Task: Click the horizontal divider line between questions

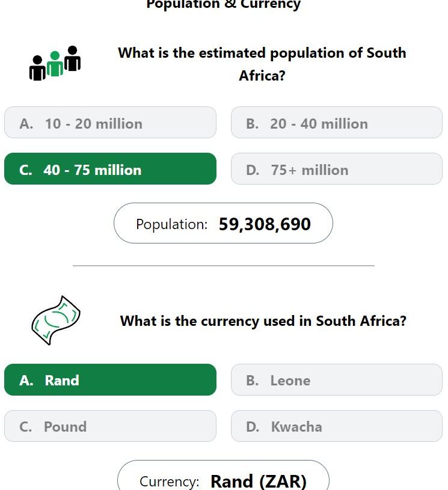Action: point(224,266)
